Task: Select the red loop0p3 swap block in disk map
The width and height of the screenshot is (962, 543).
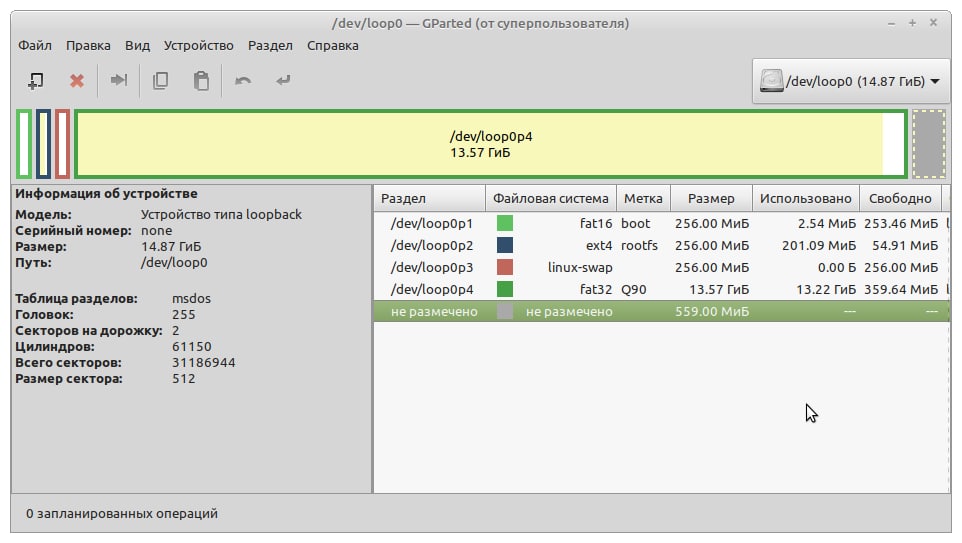Action: pos(63,144)
